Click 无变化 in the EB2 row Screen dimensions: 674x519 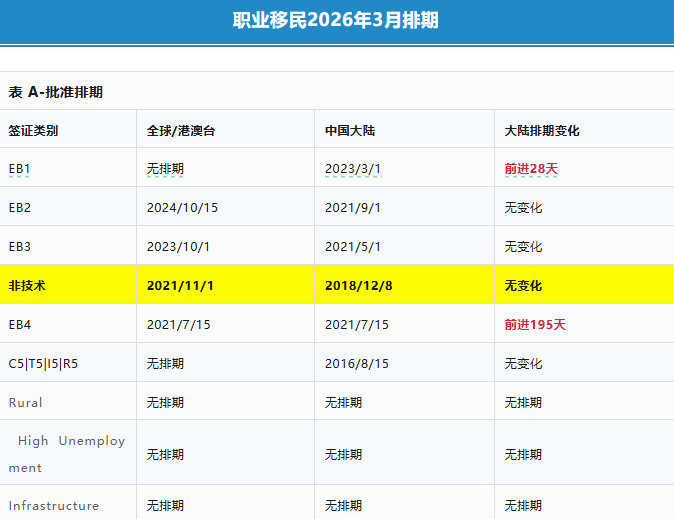pyautogui.click(x=523, y=208)
